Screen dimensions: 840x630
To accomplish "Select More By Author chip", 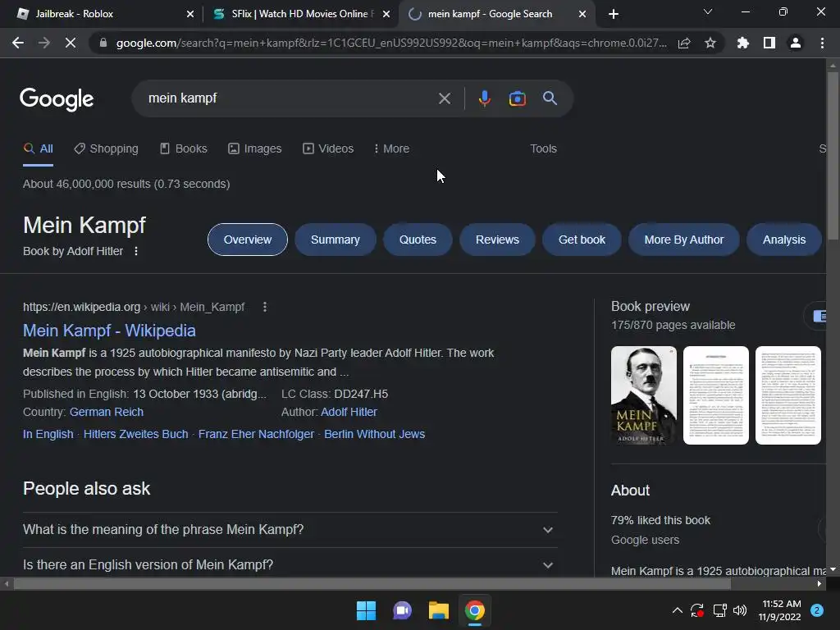I will (683, 240).
